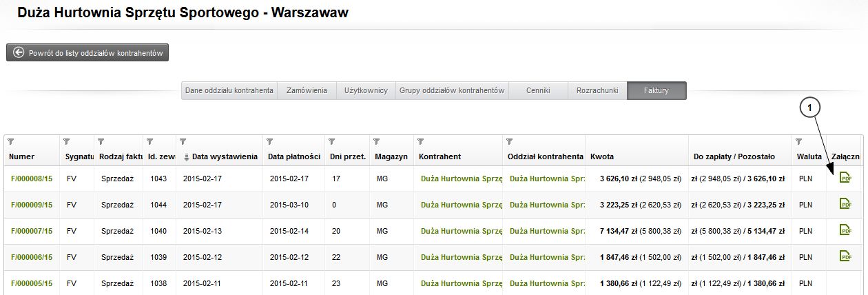Open PDF attachment for invoice F/000008/15

coord(845,178)
